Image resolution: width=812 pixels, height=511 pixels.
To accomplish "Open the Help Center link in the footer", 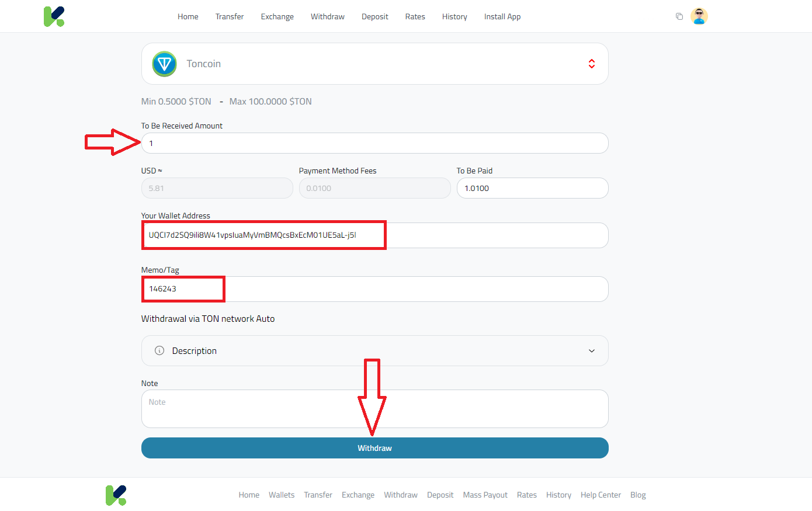I will [x=601, y=495].
